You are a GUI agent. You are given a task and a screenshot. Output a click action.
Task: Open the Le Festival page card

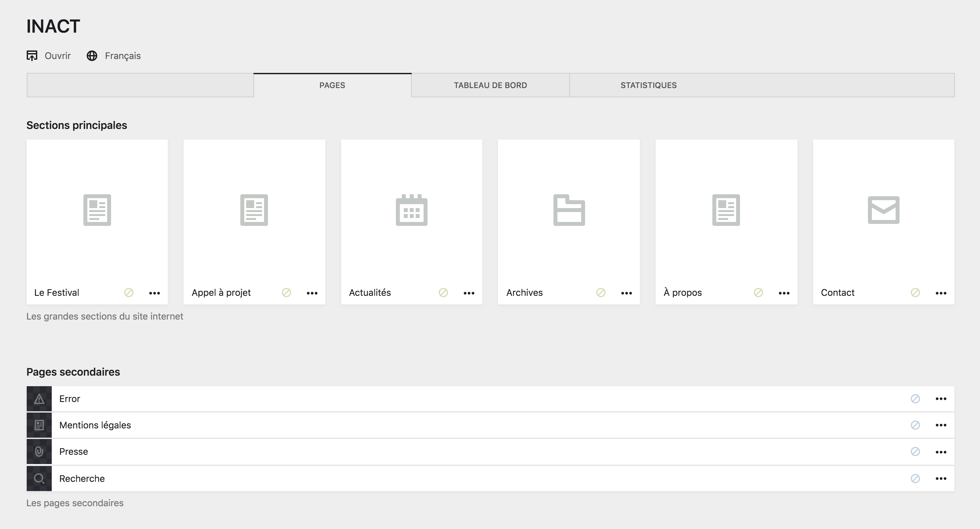[97, 210]
